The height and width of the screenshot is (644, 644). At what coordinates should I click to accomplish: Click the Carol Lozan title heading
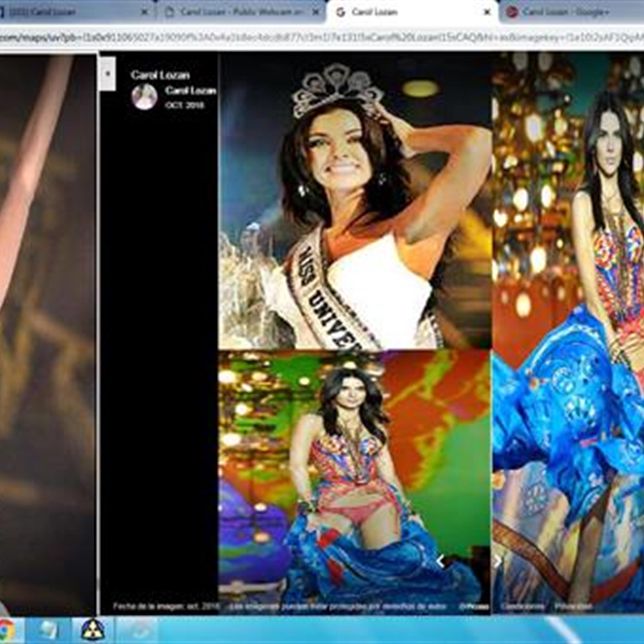(160, 75)
